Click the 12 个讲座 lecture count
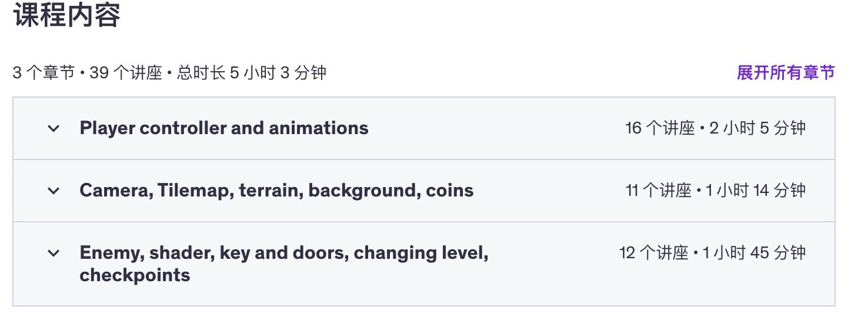The image size is (868, 320). 653,253
